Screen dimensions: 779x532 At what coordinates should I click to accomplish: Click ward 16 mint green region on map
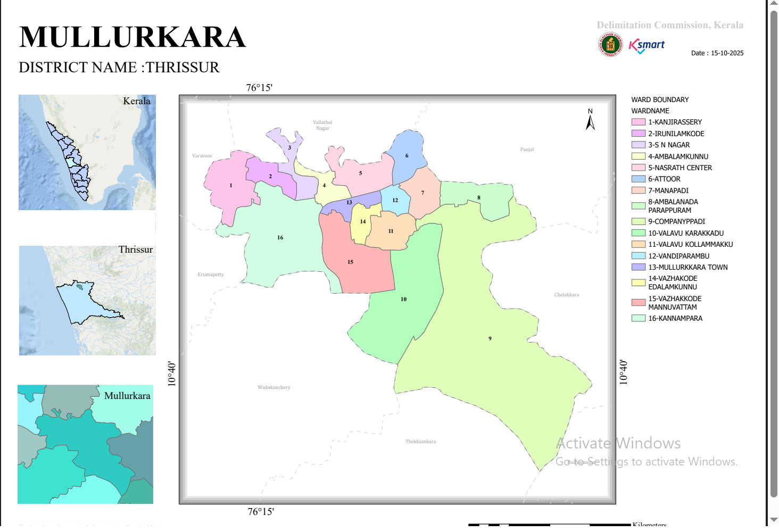(x=280, y=237)
